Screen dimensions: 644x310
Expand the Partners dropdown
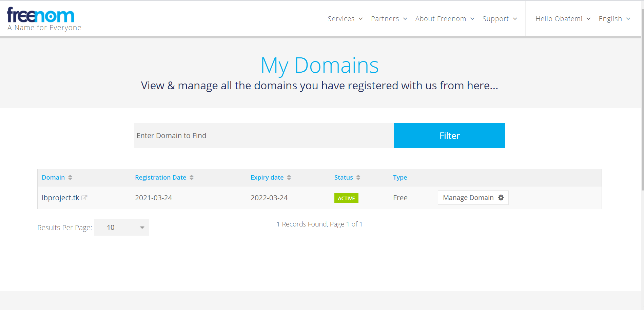click(389, 19)
